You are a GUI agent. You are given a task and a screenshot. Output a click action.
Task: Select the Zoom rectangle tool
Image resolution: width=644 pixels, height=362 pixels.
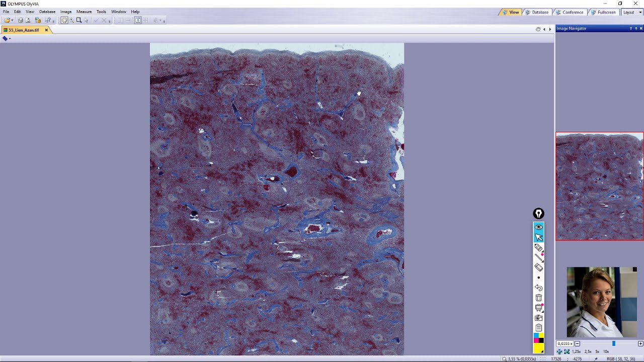(x=79, y=20)
